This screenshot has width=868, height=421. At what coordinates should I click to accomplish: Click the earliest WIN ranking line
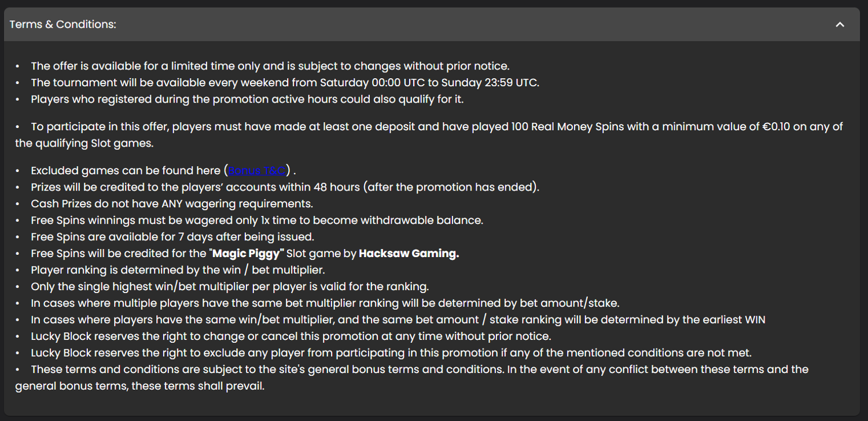(398, 320)
